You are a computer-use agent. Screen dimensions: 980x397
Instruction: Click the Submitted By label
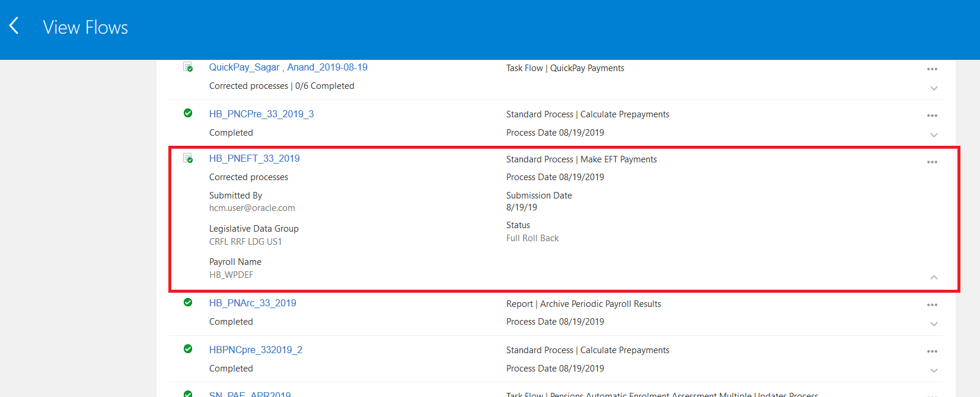pyautogui.click(x=235, y=196)
